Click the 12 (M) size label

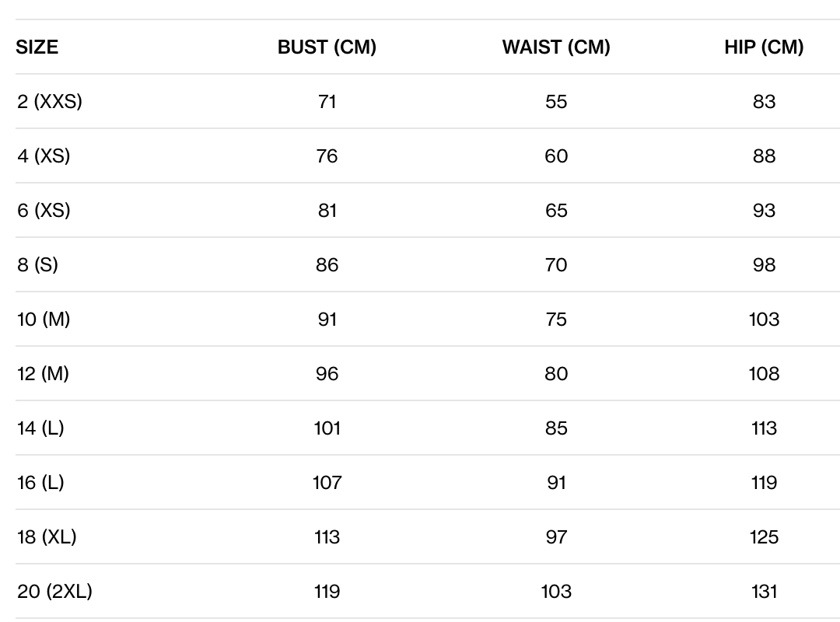point(43,374)
